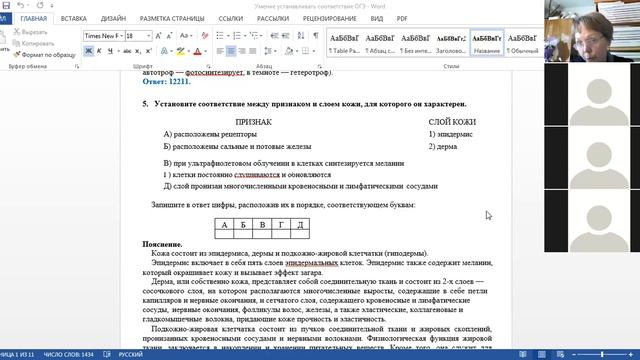This screenshot has width=640, height=360.
Task: Click the Вырезать (Cut) button
Action: [31, 32]
